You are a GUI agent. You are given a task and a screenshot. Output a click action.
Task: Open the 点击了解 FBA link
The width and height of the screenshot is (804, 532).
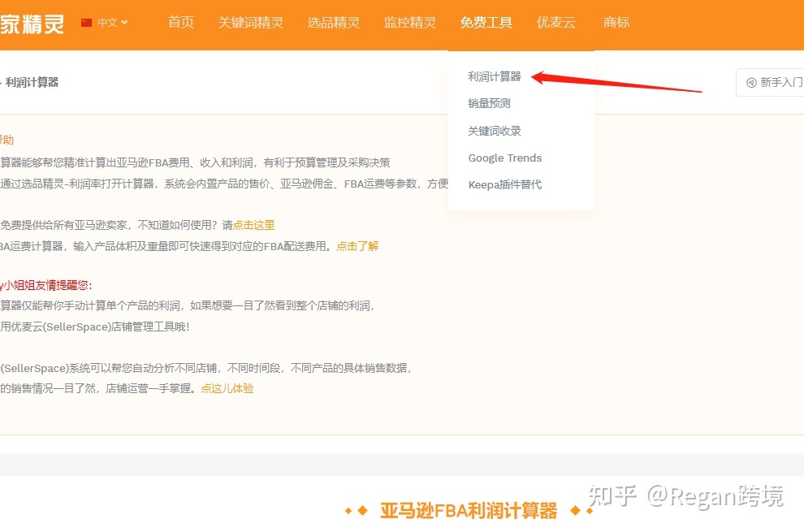point(357,246)
